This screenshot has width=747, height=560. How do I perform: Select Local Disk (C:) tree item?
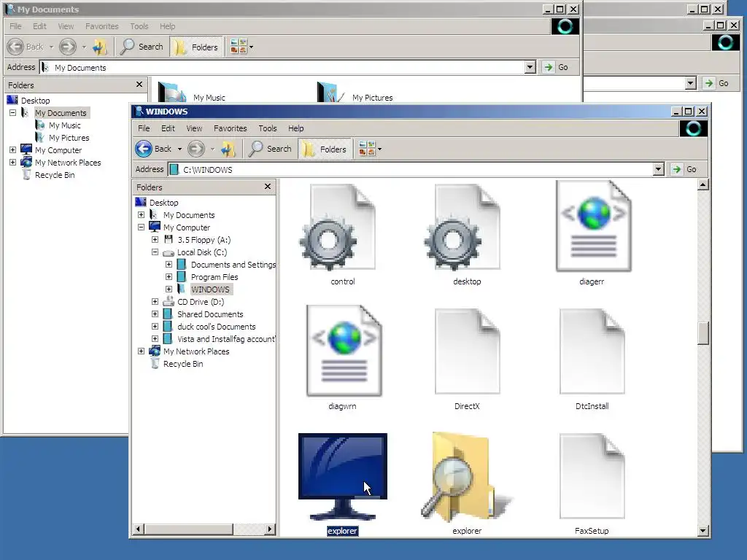point(202,252)
